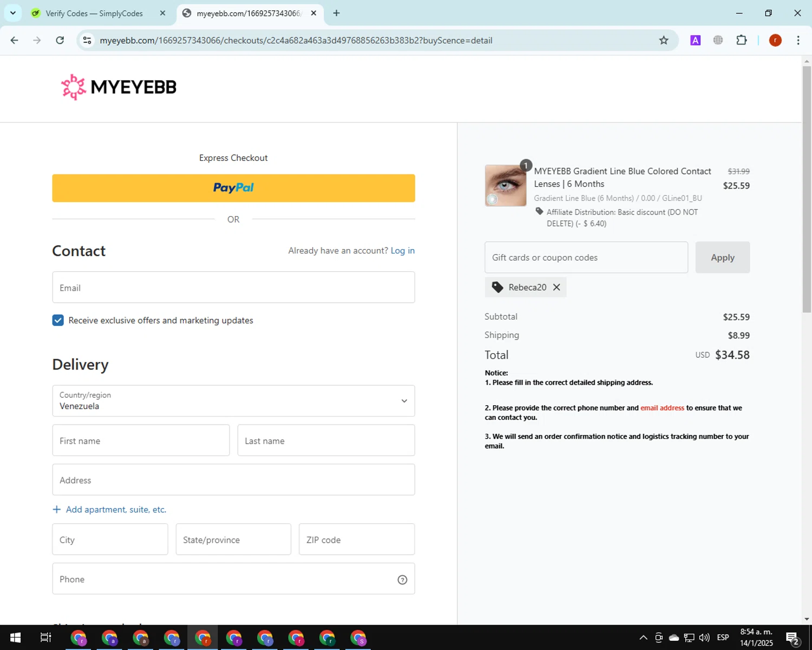Click Add apartment, suite, etc. link
This screenshot has height=650, width=812.
(x=109, y=509)
